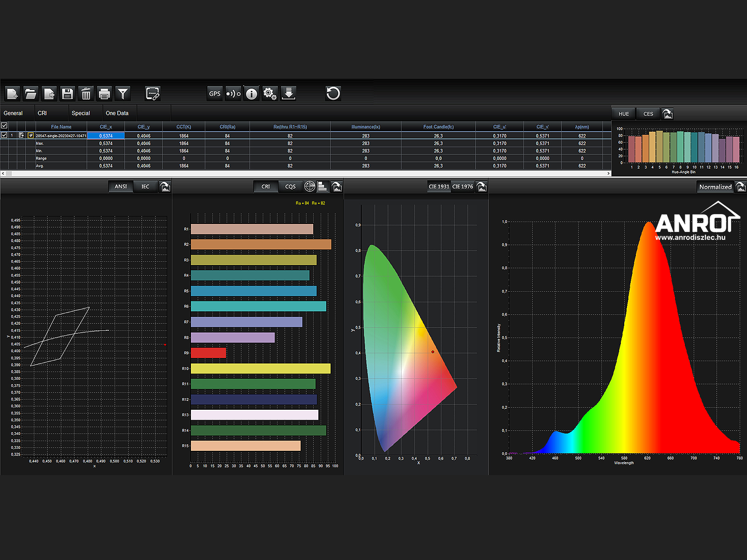747x560 pixels.
Task: Click the link-frame toolbar icon
Action: [x=153, y=94]
